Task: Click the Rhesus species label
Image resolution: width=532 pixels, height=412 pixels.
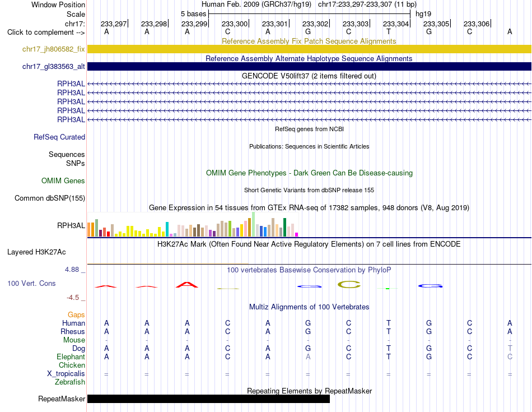Action: [x=73, y=331]
